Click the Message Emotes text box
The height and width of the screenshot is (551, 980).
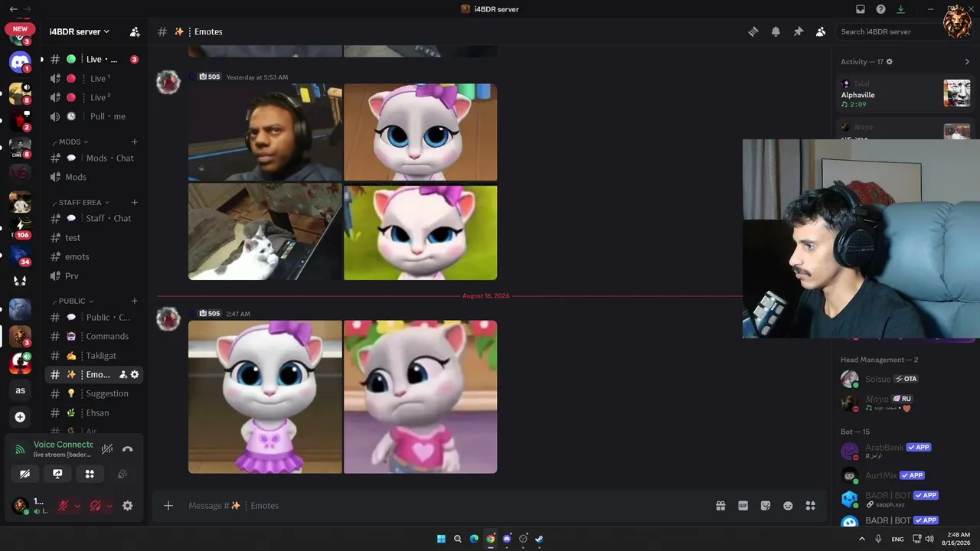[444, 505]
